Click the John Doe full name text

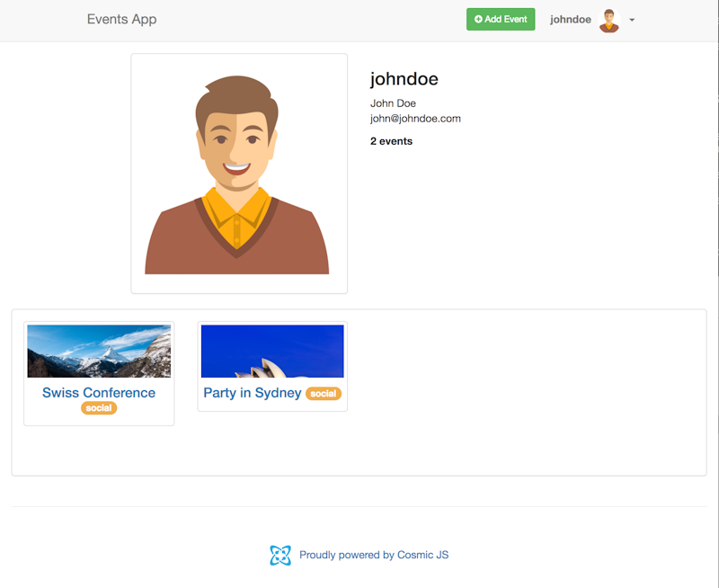(393, 103)
